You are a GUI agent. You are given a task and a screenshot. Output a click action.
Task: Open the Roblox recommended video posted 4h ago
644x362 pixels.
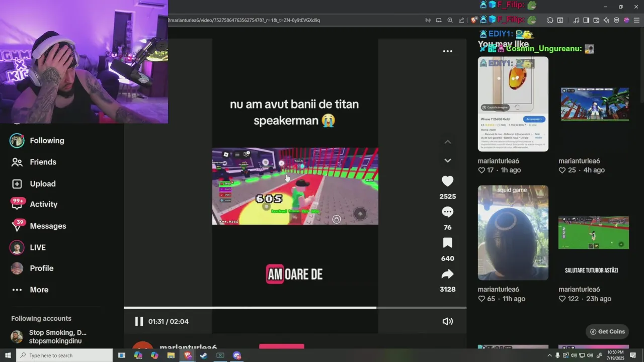(x=595, y=104)
